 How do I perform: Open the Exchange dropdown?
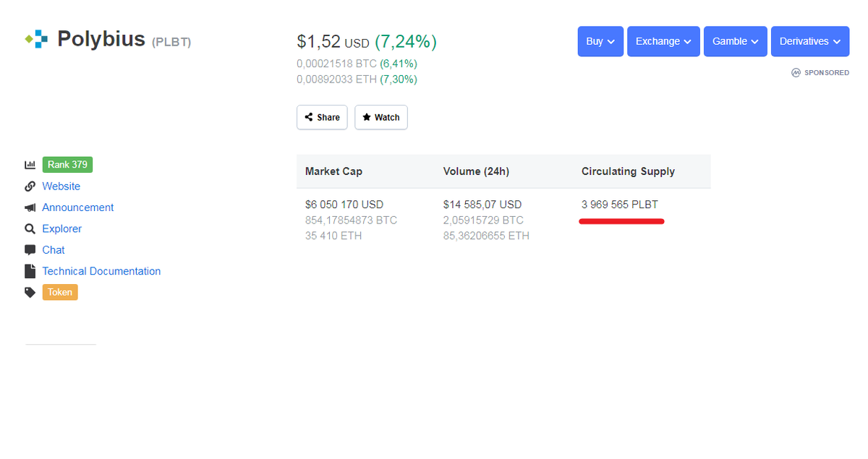(x=663, y=41)
